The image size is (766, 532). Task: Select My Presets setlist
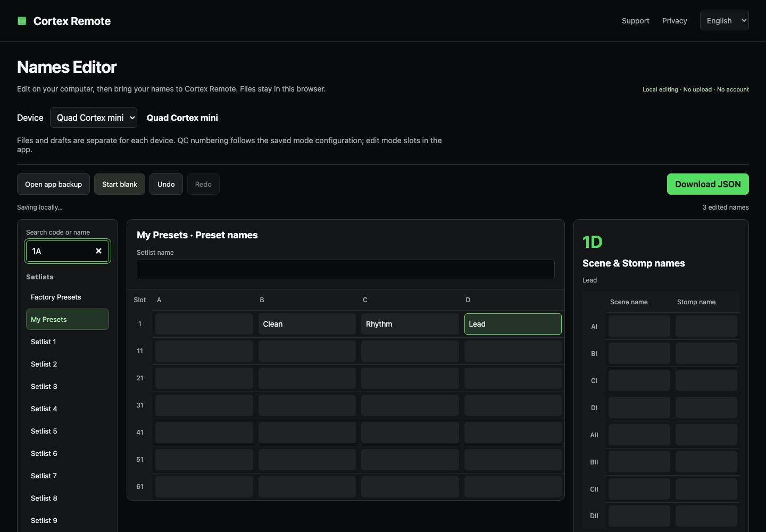click(x=68, y=319)
